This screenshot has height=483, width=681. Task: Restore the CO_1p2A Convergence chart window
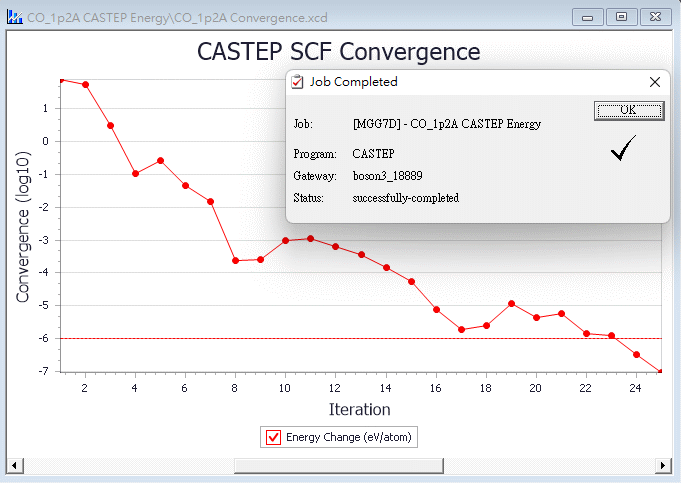[622, 17]
